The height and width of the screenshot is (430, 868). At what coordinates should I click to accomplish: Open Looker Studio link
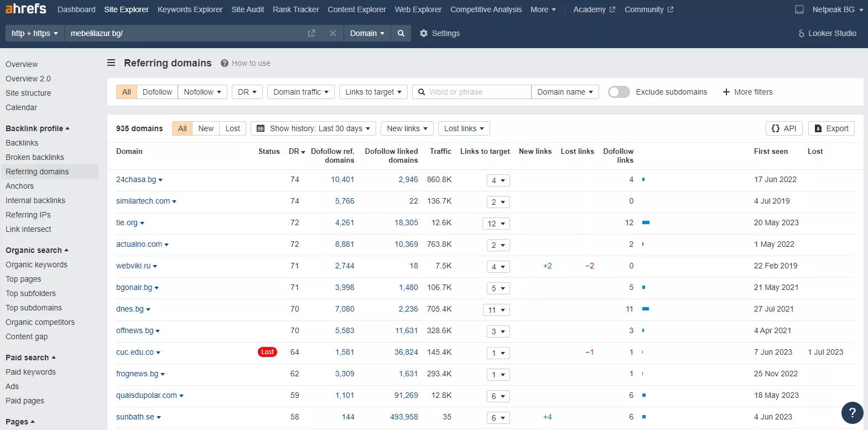coord(827,33)
